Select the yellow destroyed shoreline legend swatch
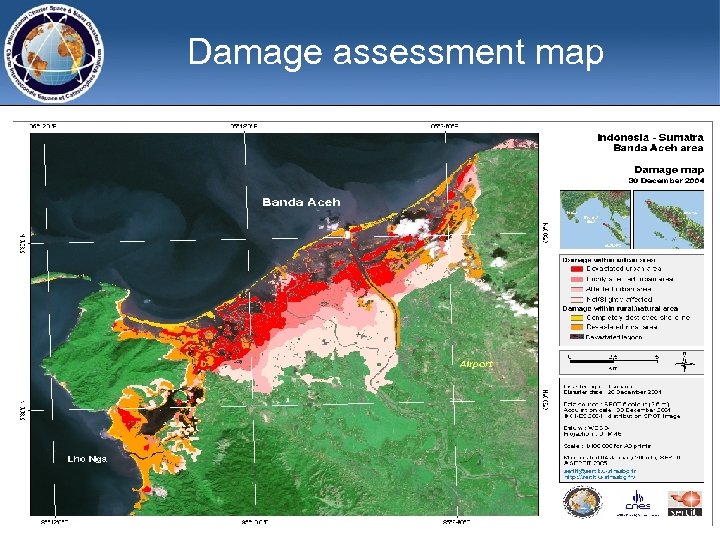The height and width of the screenshot is (540, 720). [x=576, y=318]
